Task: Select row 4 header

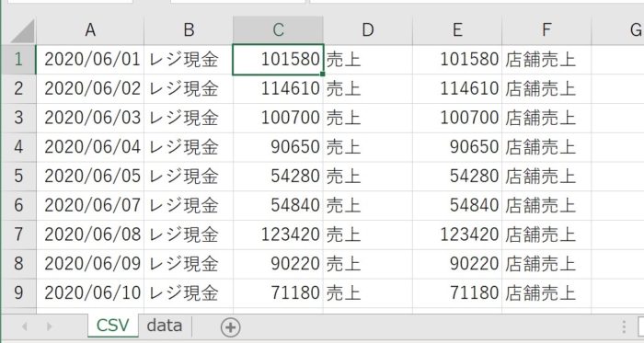Action: (18, 147)
